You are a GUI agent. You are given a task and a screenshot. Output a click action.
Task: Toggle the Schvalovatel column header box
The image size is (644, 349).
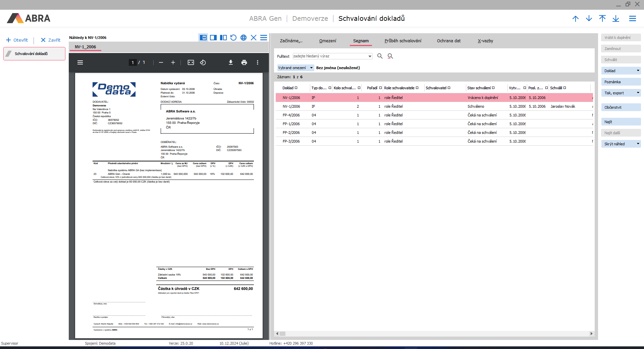click(x=449, y=88)
